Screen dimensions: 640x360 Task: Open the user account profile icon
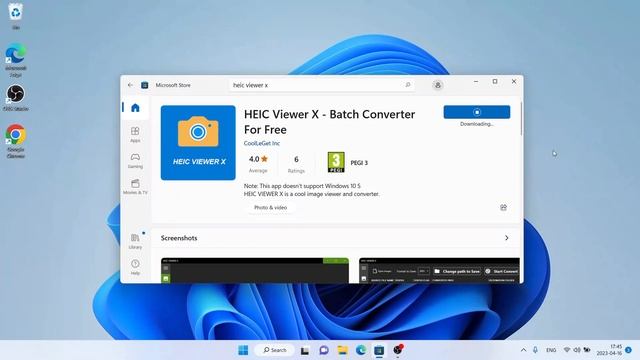coord(438,85)
